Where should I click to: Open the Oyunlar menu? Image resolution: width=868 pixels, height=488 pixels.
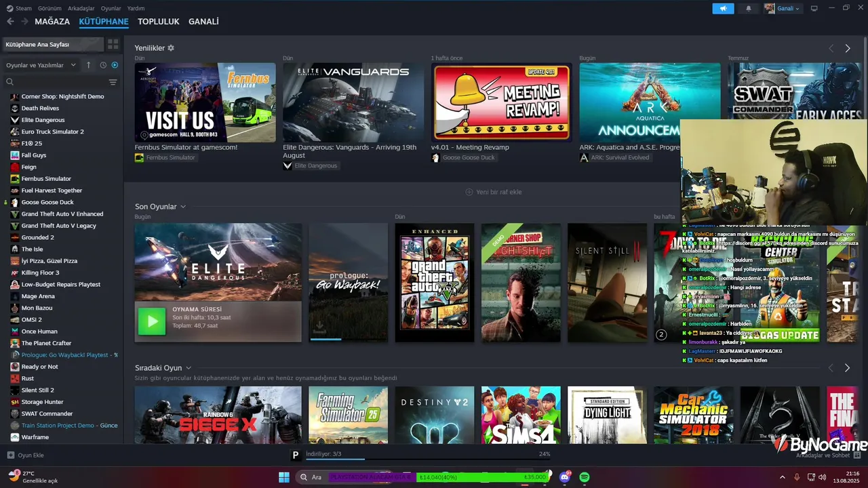click(x=111, y=8)
